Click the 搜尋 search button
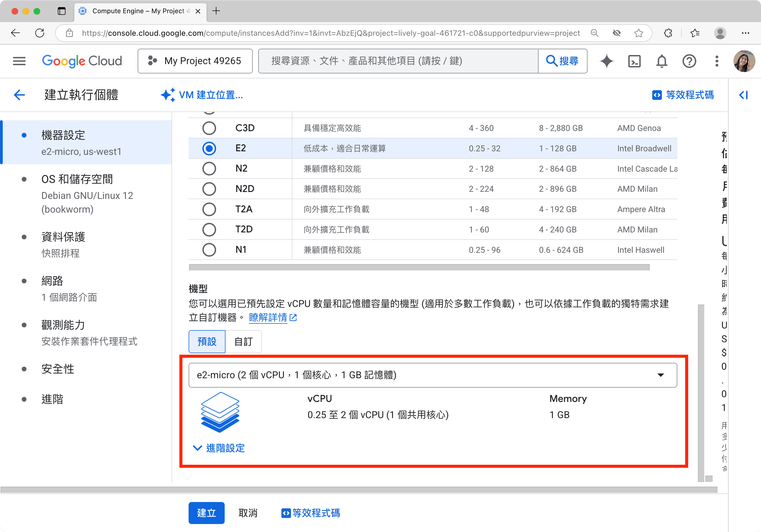The image size is (761, 532). tap(562, 61)
